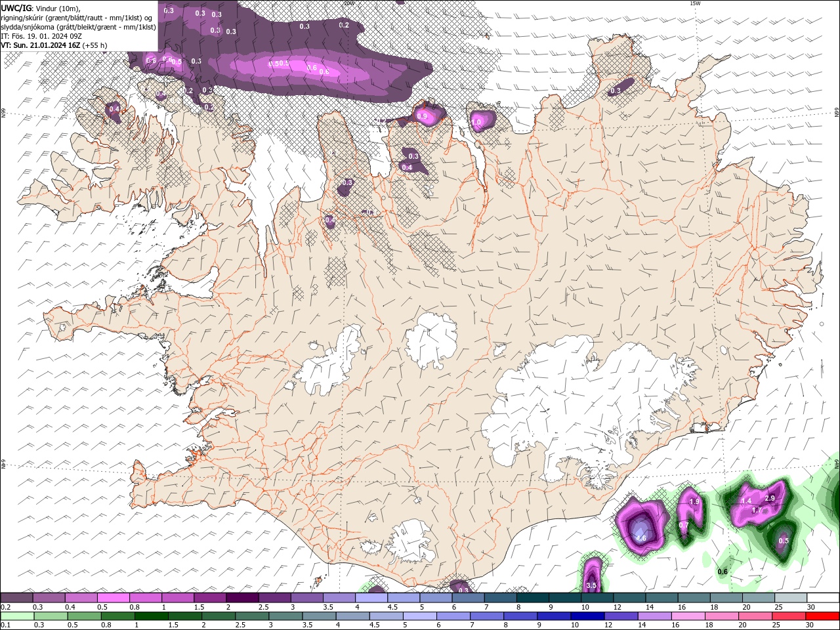The image size is (840, 630).
Task: Click the 'VT: Sun. 21.01.2024 16Z' valid time
Action: point(41,45)
